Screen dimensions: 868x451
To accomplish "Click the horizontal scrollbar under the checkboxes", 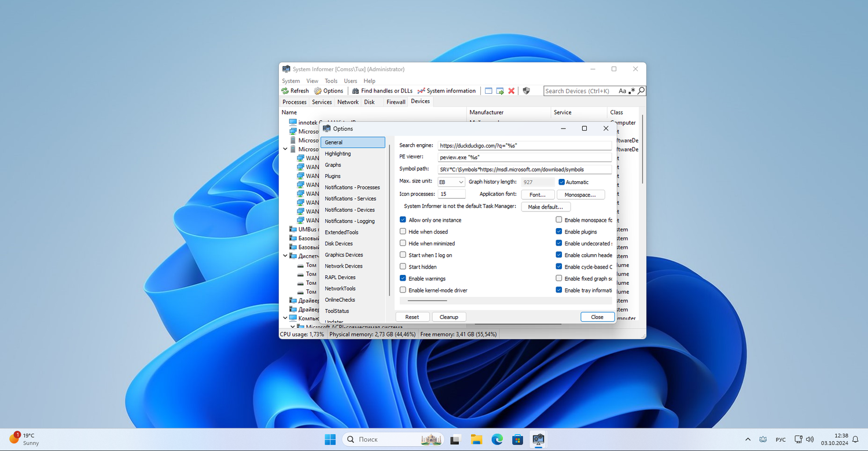I will (427, 301).
